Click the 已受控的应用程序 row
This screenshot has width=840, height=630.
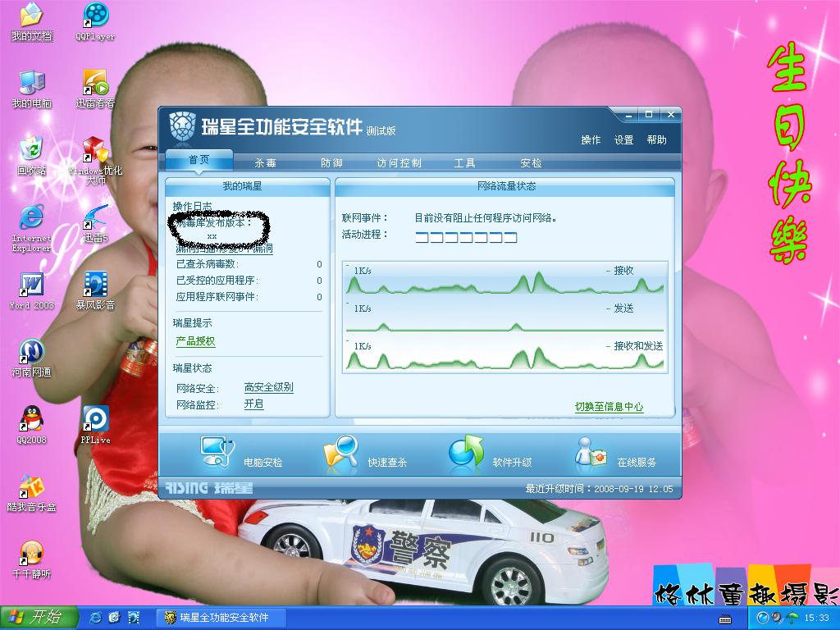(249, 281)
